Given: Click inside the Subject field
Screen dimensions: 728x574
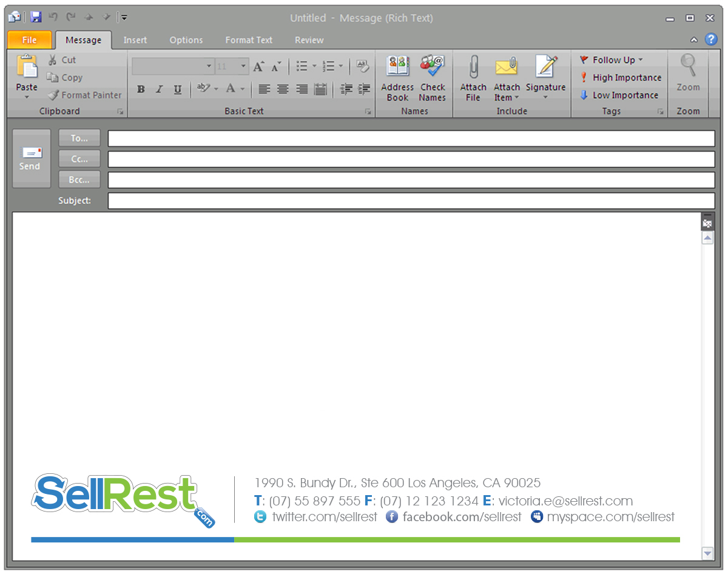Looking at the screenshot, I should [411, 201].
